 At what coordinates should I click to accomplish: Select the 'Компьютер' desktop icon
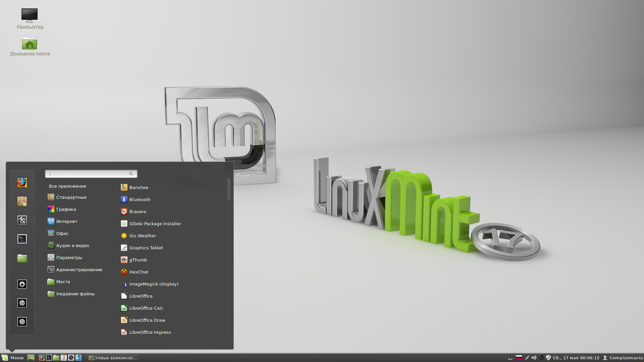tap(30, 19)
